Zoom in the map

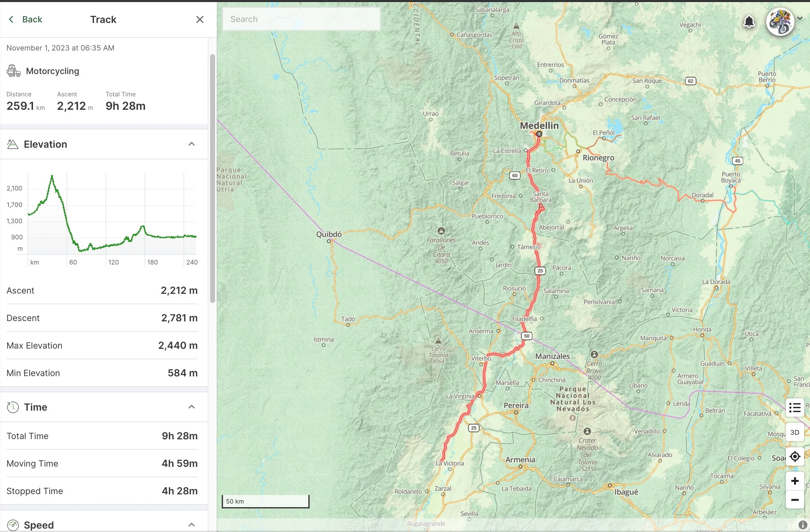coord(795,481)
